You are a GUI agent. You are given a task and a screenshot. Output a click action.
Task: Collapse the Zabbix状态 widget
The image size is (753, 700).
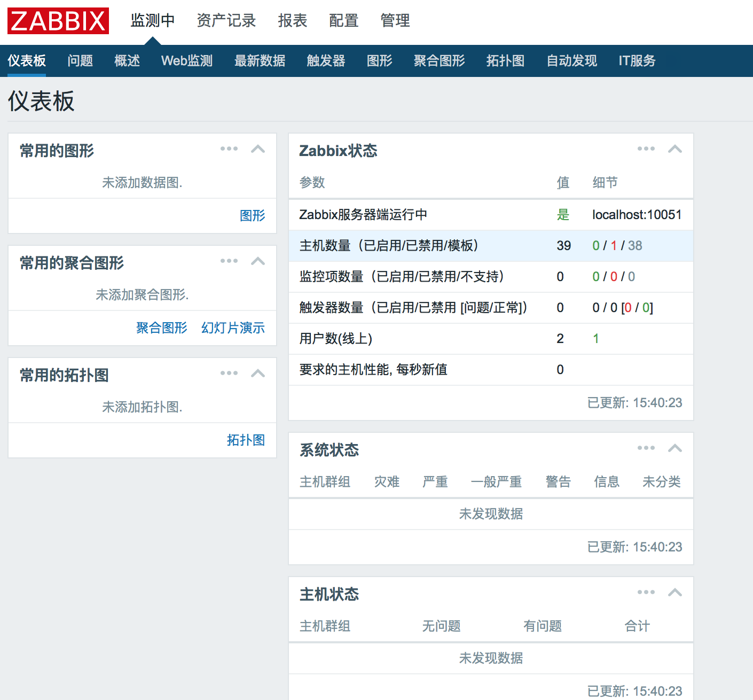click(x=675, y=149)
